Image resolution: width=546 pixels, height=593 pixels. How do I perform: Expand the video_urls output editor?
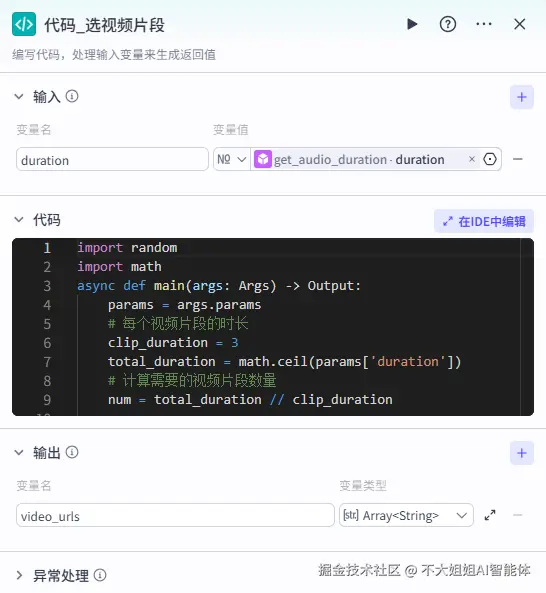(x=490, y=515)
